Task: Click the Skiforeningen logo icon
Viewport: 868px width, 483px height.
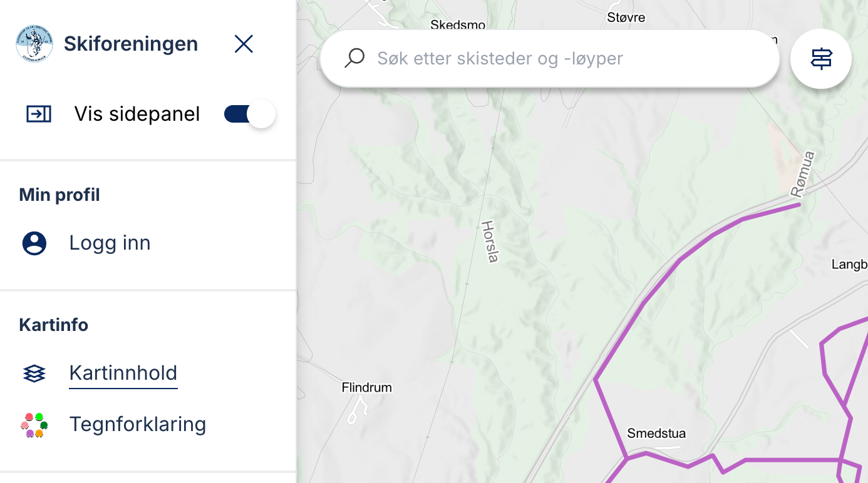Action: click(34, 44)
